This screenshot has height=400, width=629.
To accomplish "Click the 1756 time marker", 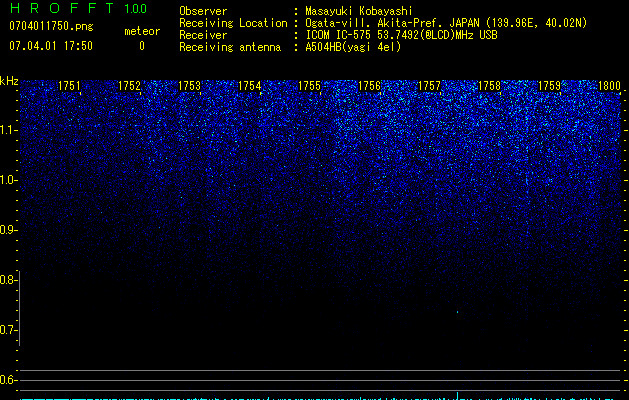I will pos(369,86).
